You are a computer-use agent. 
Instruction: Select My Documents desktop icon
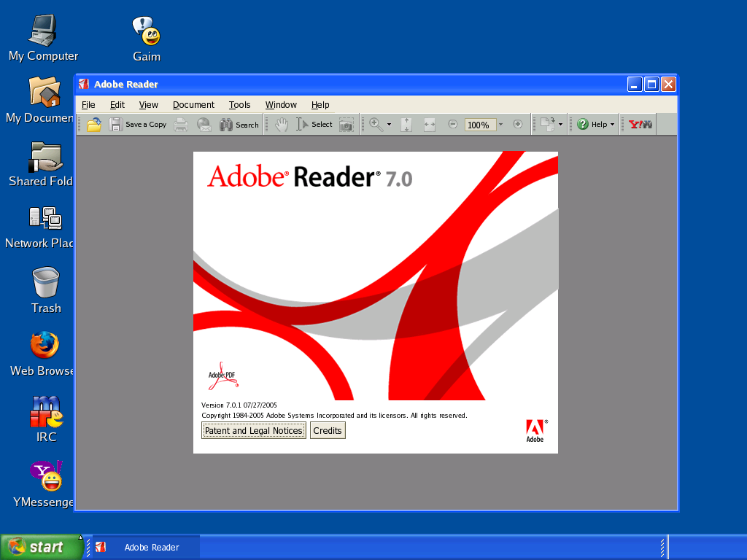click(41, 100)
